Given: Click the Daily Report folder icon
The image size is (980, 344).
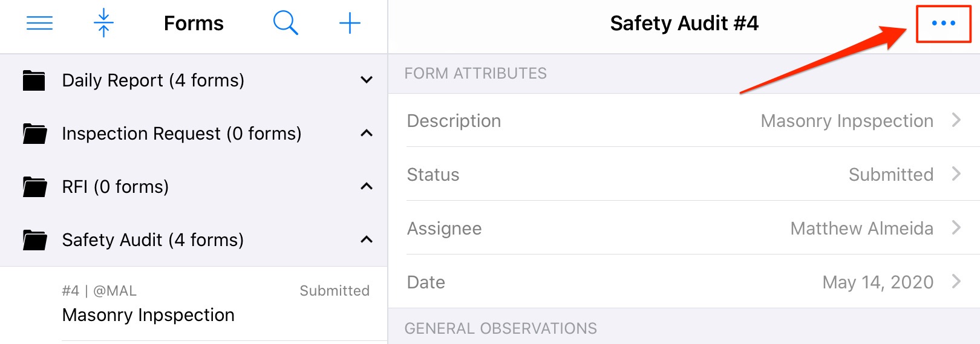Looking at the screenshot, I should (x=34, y=80).
